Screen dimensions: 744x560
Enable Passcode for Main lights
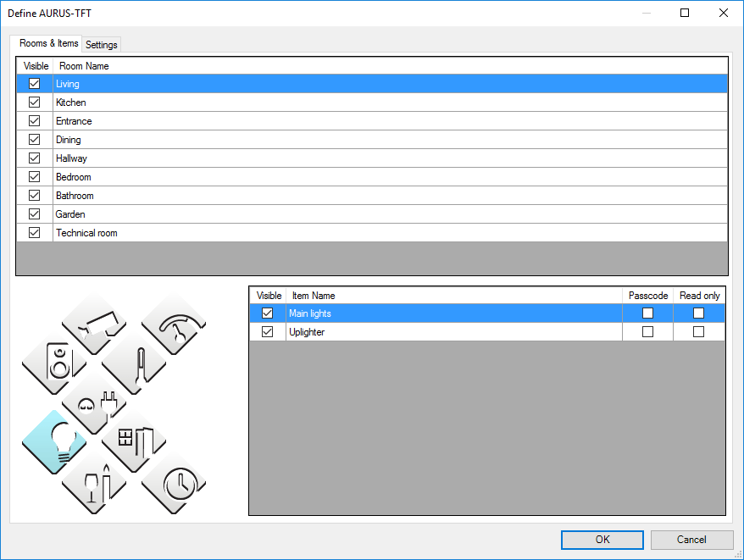(648, 313)
